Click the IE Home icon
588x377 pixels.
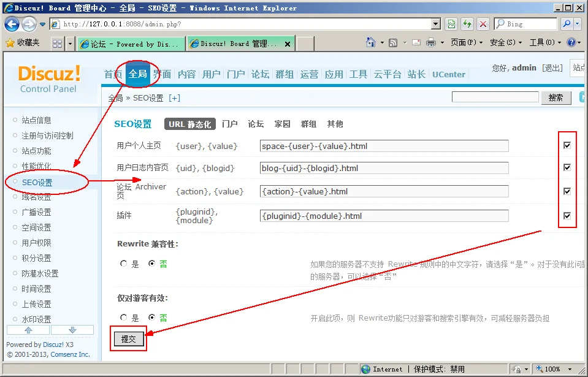(x=371, y=42)
